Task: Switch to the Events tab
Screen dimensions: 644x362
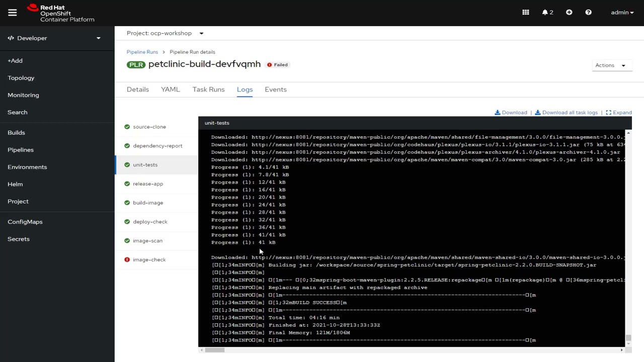Action: [276, 89]
